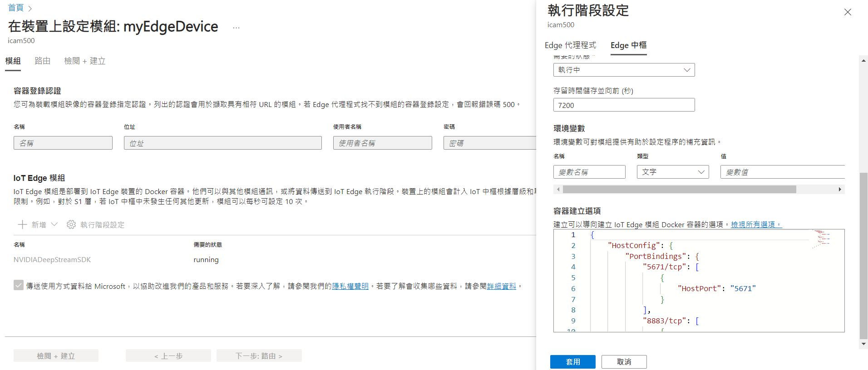Open the 執行中 status dropdown
The height and width of the screenshot is (370, 868).
point(624,70)
